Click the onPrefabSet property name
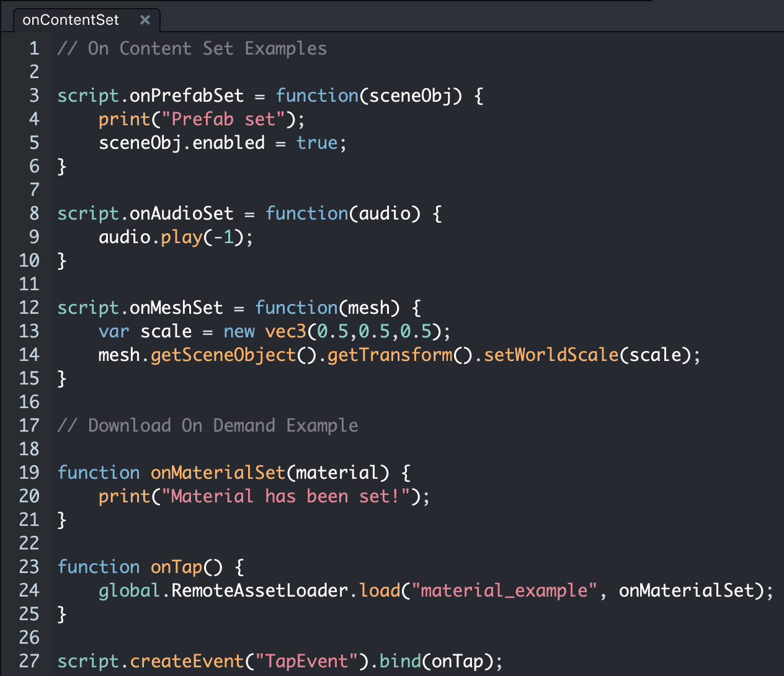Image resolution: width=784 pixels, height=676 pixels. [187, 96]
